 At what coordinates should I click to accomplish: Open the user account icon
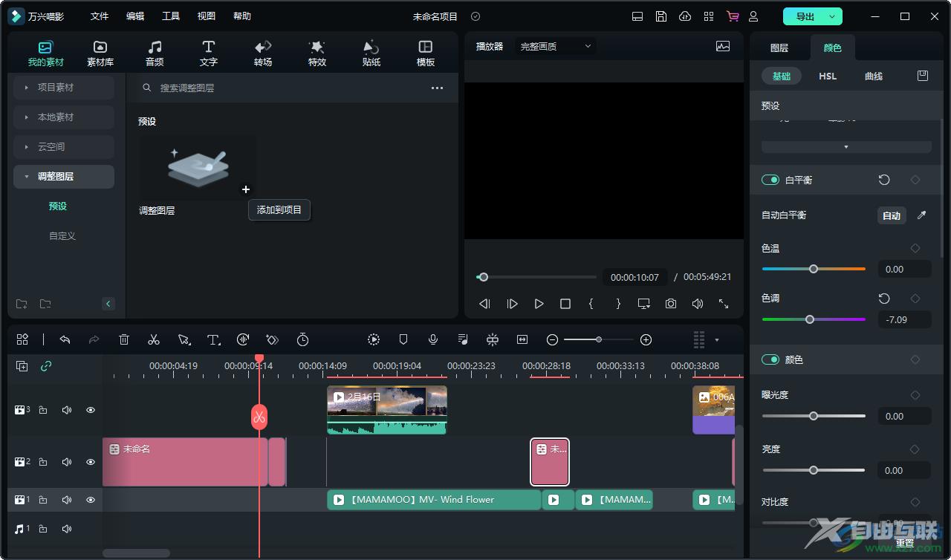click(753, 16)
